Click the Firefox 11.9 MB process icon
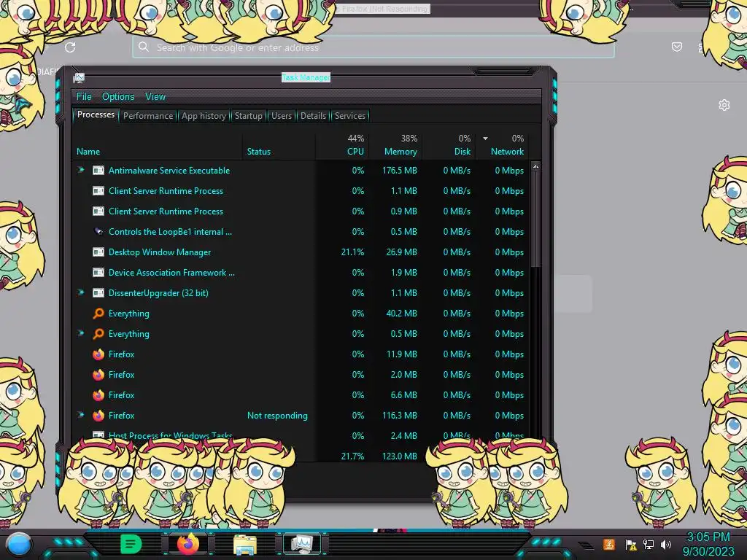The image size is (747, 560). (x=98, y=354)
